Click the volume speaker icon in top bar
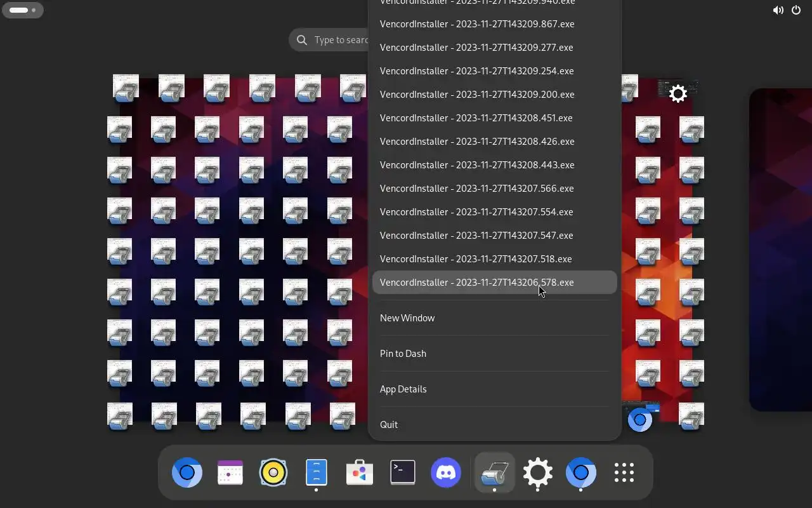This screenshot has width=812, height=508. coord(778,10)
